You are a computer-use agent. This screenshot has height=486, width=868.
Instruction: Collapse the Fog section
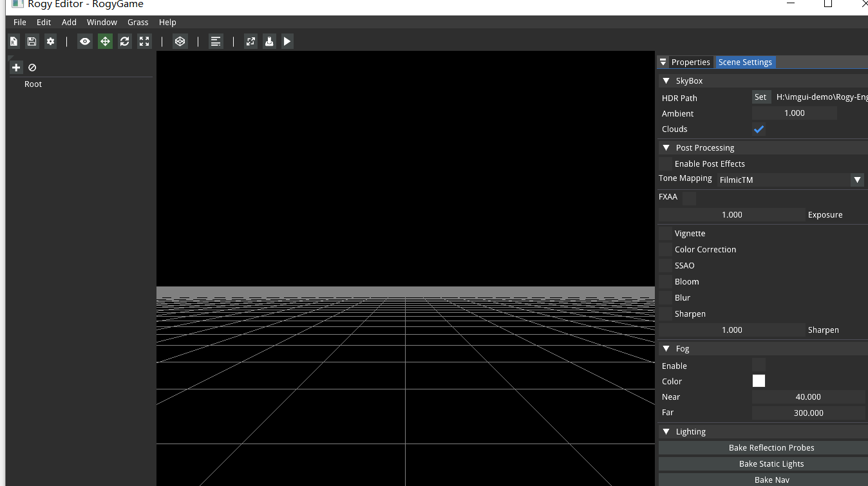[x=666, y=349]
